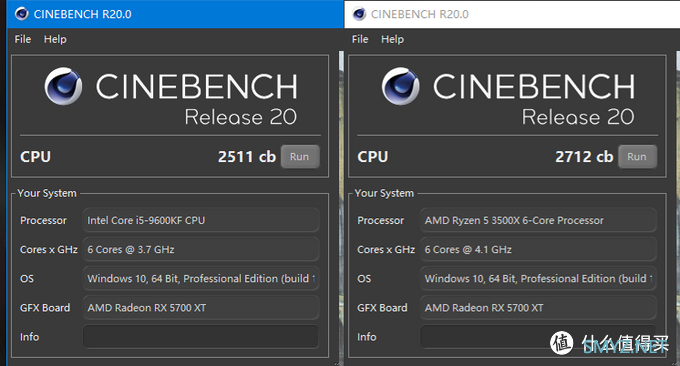Click 'Processor' label in left window
The width and height of the screenshot is (680, 366).
[43, 220]
